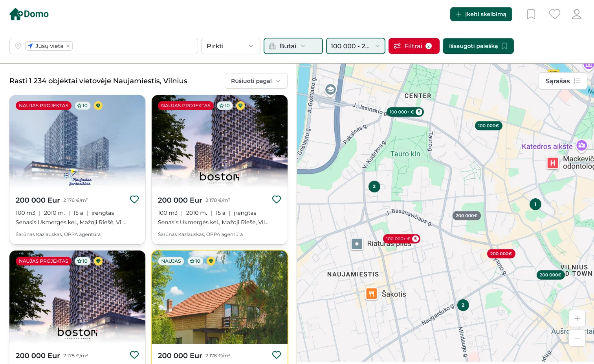Open the Naujosios Santariškės listing photo
Viewport: 594px width, 364px height.
click(77, 141)
